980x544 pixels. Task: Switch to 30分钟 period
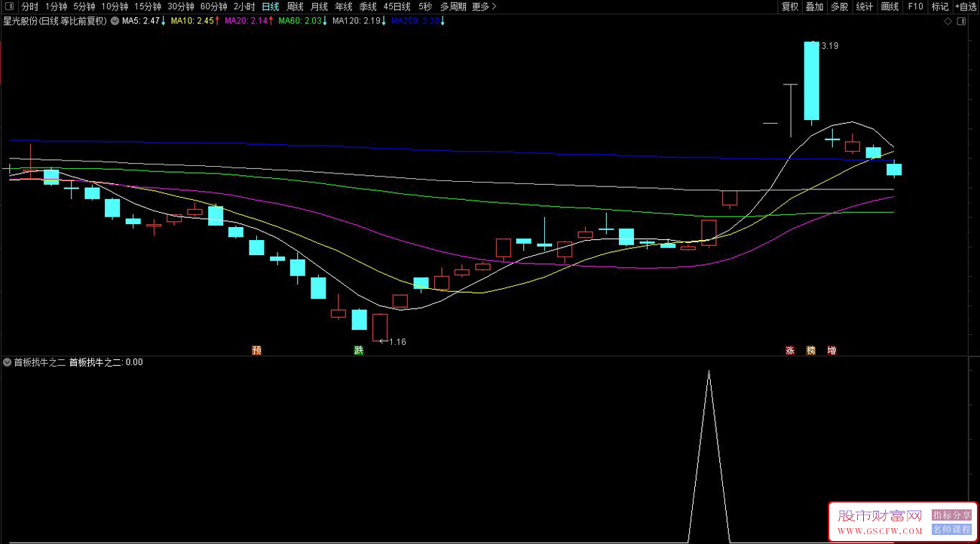pos(181,7)
